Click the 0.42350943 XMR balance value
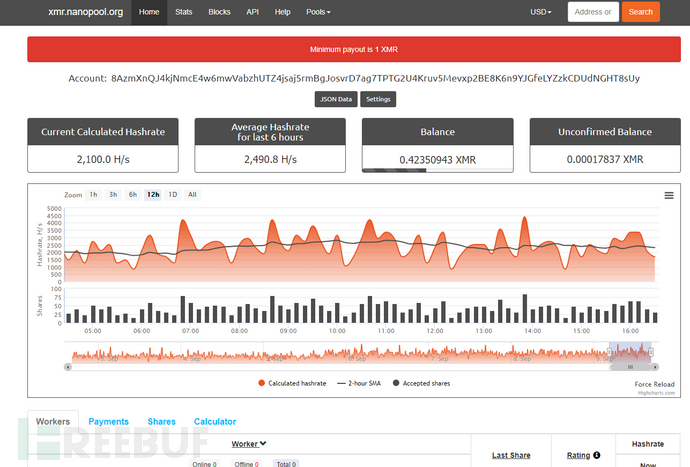 click(437, 160)
